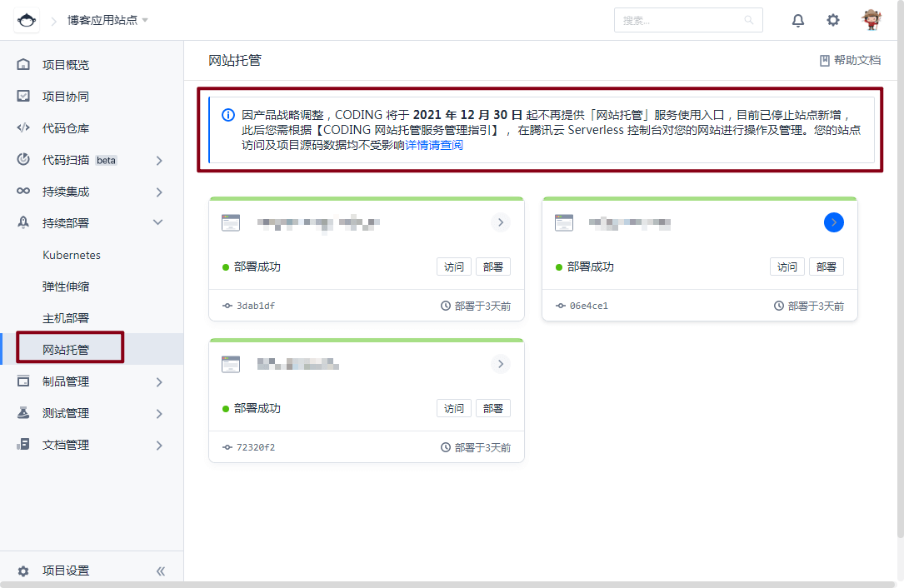Click 访问 button on card 72320f2
Screen dimensions: 904x588
pos(454,408)
